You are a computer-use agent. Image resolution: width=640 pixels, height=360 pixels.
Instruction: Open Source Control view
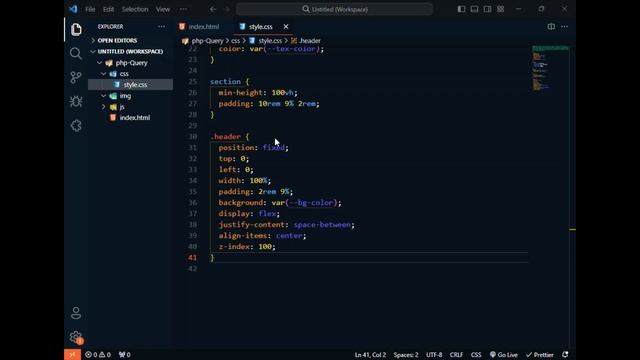click(76, 77)
